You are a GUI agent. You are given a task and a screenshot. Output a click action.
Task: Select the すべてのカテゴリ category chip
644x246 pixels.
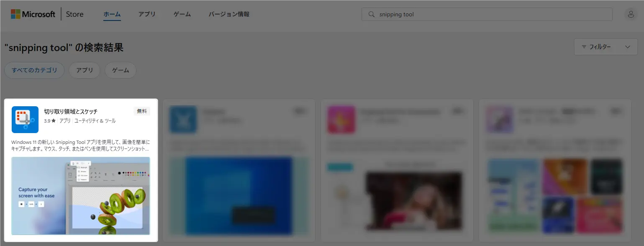click(34, 70)
